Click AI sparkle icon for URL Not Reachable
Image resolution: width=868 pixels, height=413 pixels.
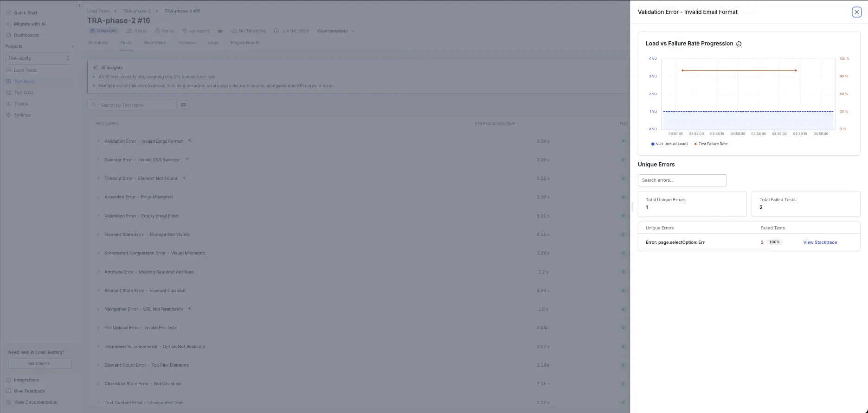[190, 308]
